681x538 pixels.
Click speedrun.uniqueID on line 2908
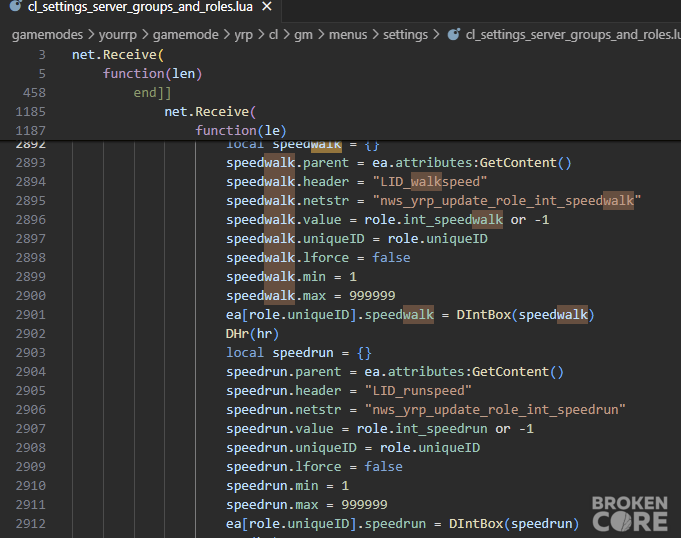click(x=291, y=448)
